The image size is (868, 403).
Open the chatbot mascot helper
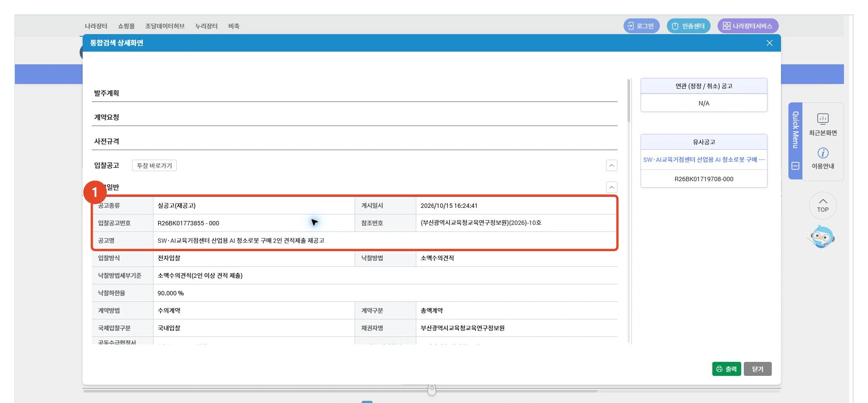tap(822, 236)
